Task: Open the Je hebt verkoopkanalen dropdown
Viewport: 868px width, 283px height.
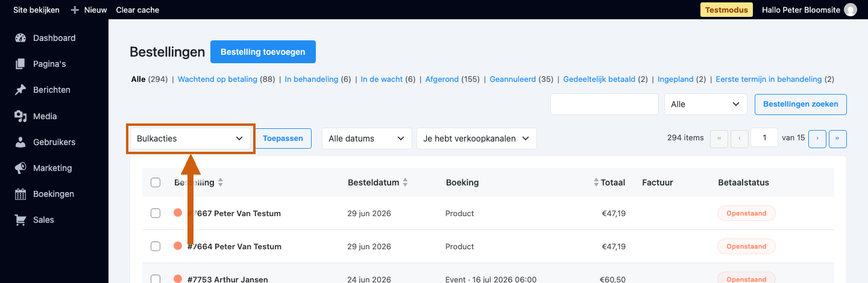Action: [477, 138]
